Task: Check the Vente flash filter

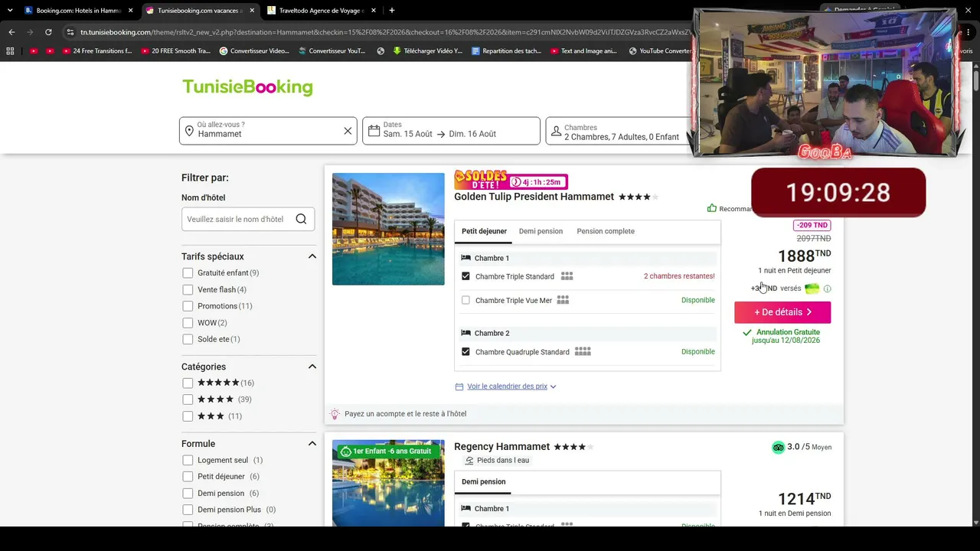Action: (x=188, y=290)
